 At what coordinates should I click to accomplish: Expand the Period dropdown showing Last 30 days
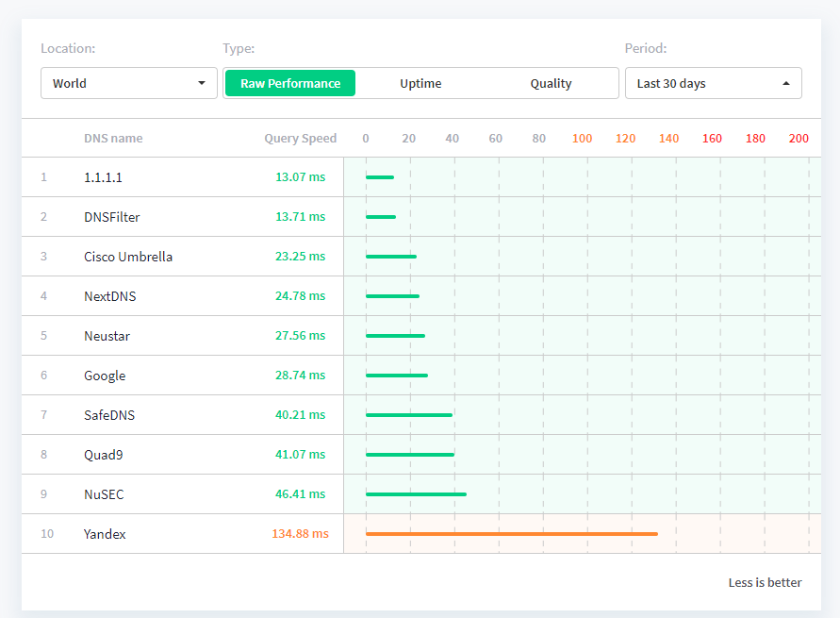(713, 83)
